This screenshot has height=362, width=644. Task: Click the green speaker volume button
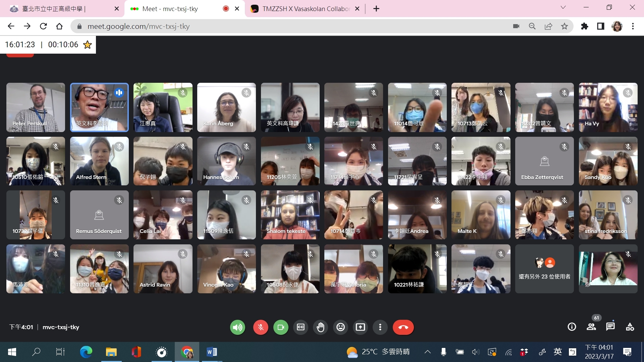(x=237, y=327)
